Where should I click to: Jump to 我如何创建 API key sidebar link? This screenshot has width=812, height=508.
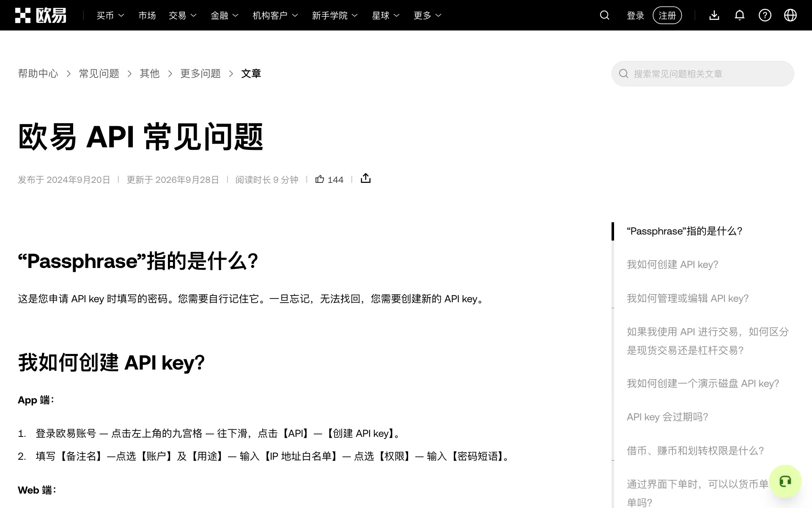coord(672,265)
